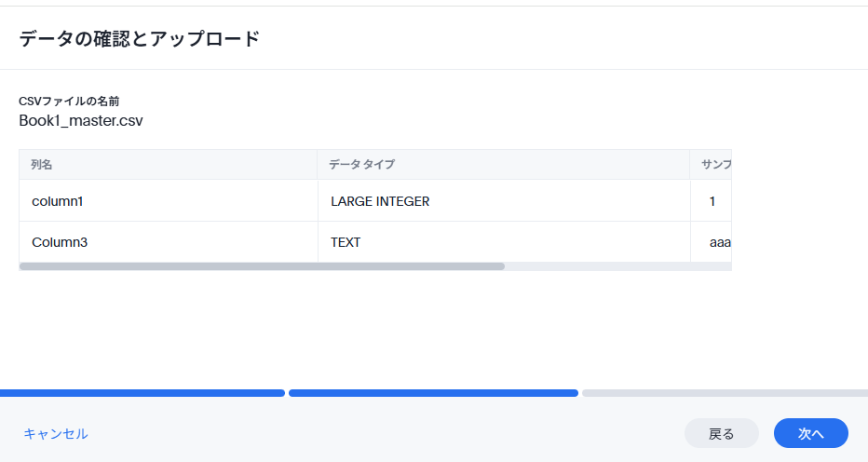Click the 次へ button

point(810,433)
